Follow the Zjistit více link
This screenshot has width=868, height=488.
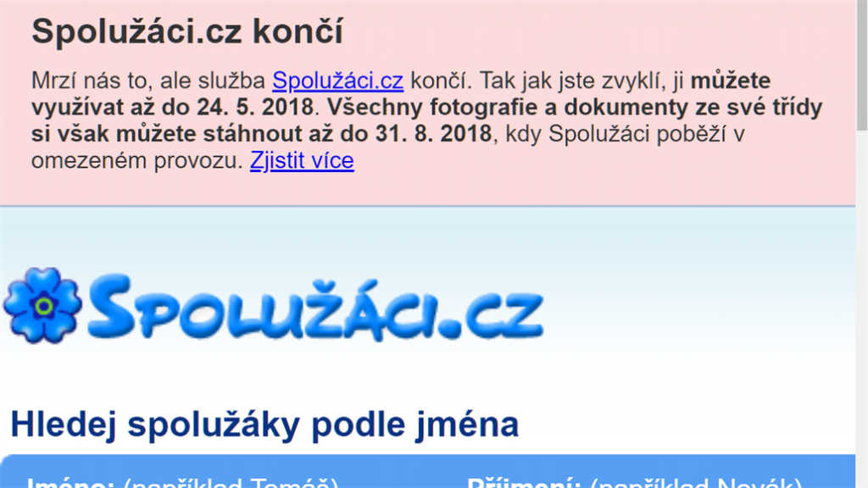coord(302,160)
